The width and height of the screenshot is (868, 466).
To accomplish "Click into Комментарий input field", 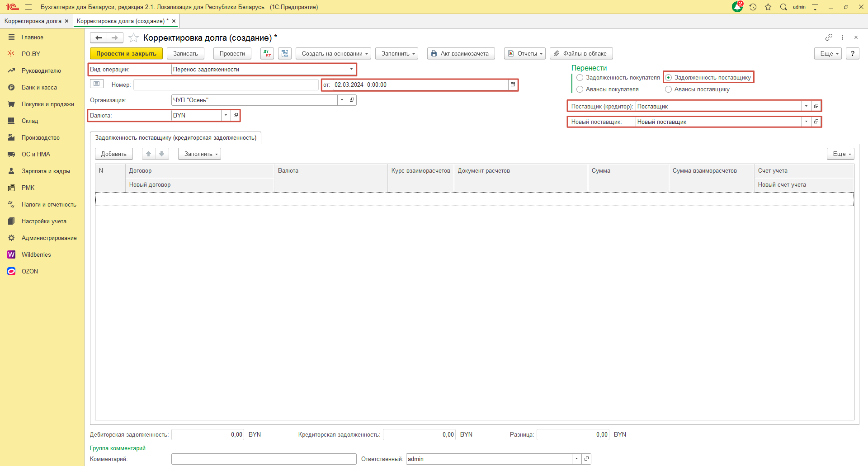I will [x=264, y=459].
